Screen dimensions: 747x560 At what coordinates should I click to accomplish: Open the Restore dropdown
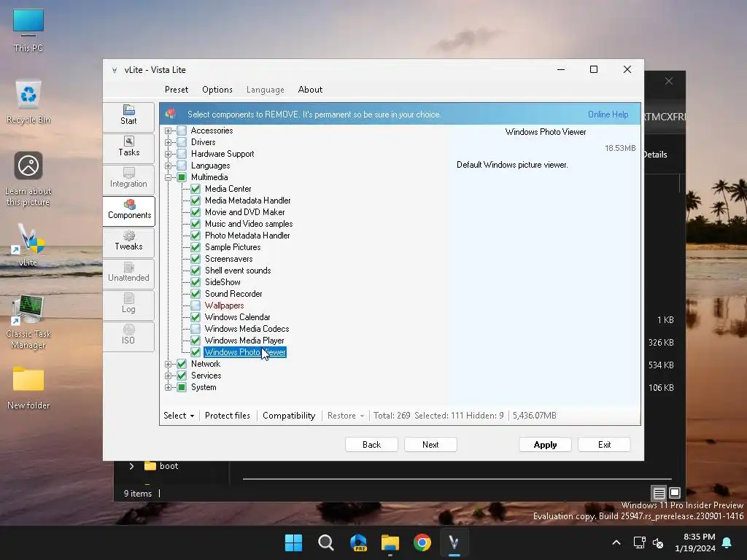pyautogui.click(x=346, y=416)
